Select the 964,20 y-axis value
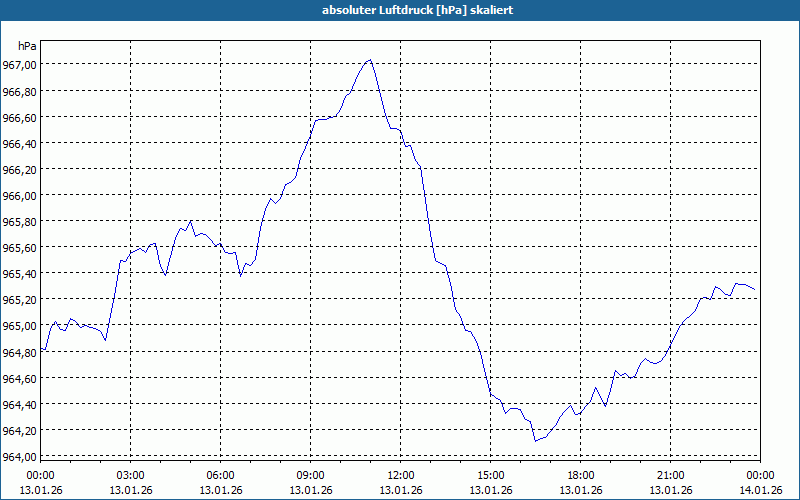This screenshot has width=800, height=500. pos(20,430)
